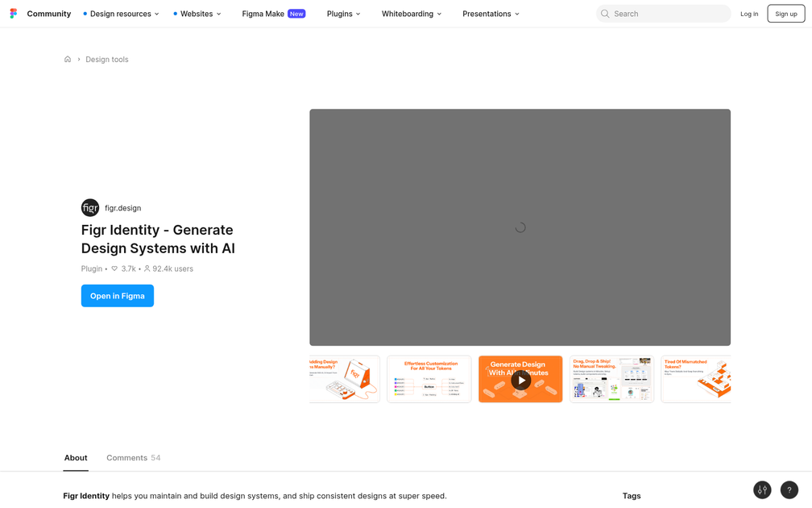Open the Websites menu
The height and width of the screenshot is (508, 812).
tap(197, 14)
